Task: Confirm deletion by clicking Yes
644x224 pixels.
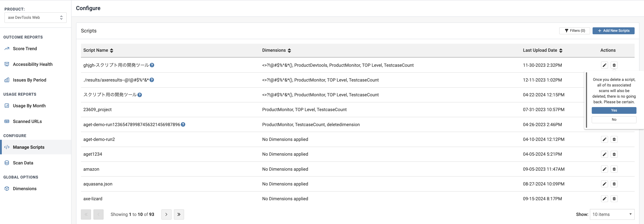Action: pos(614,110)
